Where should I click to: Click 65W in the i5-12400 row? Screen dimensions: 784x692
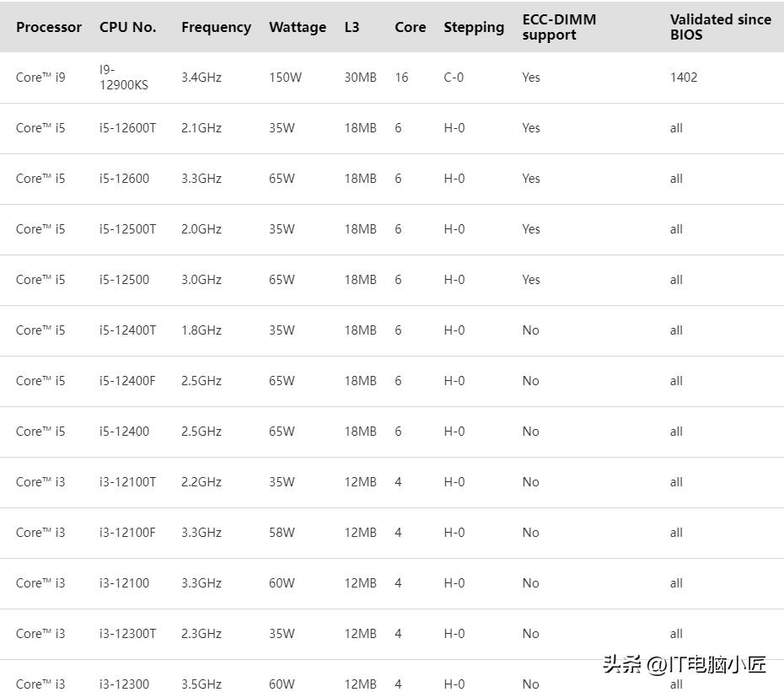tap(282, 431)
